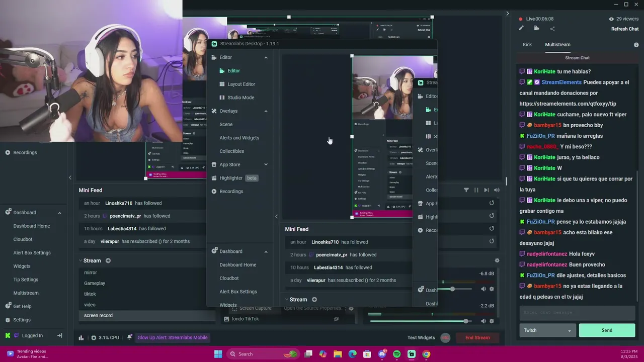The image size is (644, 362).
Task: Open the Windows Start menu
Action: click(x=218, y=354)
